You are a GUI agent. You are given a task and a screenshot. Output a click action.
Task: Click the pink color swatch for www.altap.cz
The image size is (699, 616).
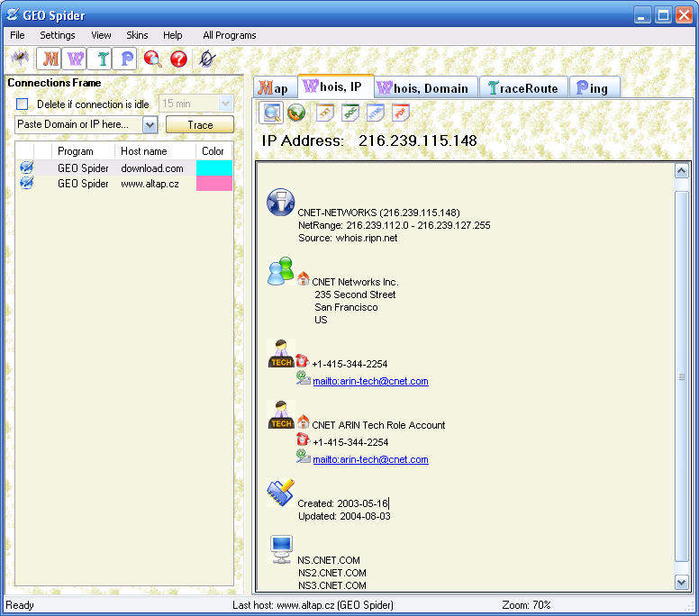pos(214,183)
